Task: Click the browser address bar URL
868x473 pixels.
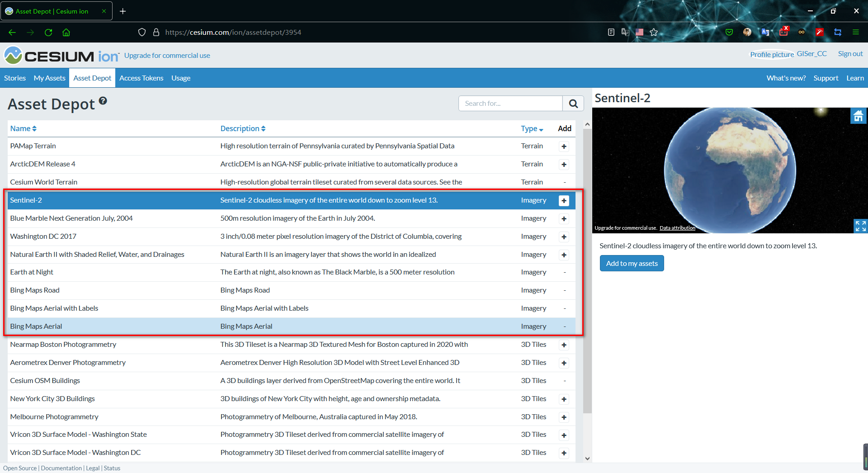Action: click(233, 32)
